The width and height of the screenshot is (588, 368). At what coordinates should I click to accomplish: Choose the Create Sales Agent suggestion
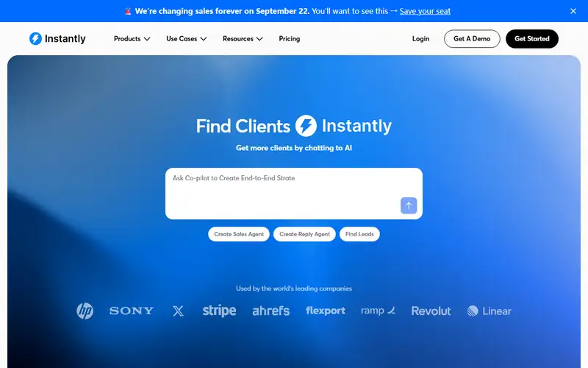[239, 234]
